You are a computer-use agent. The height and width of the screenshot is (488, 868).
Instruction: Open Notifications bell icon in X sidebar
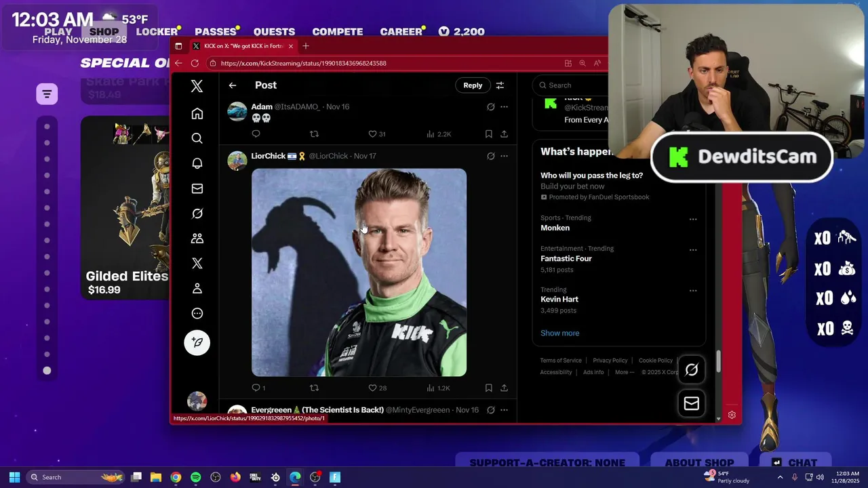(x=197, y=163)
